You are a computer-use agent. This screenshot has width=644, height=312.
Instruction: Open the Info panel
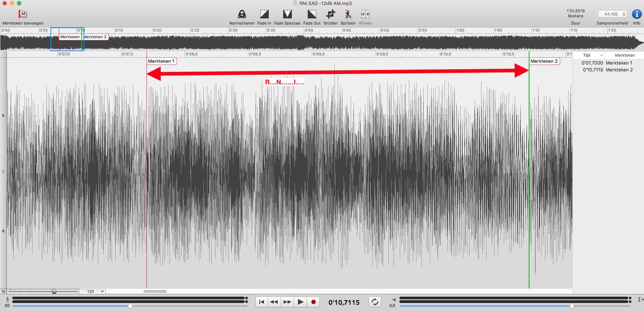[636, 14]
